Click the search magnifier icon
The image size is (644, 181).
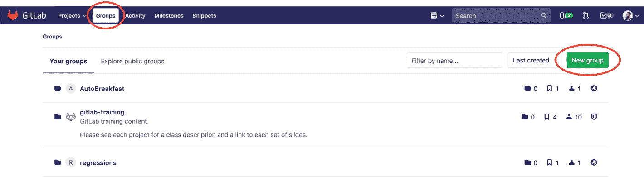(544, 15)
